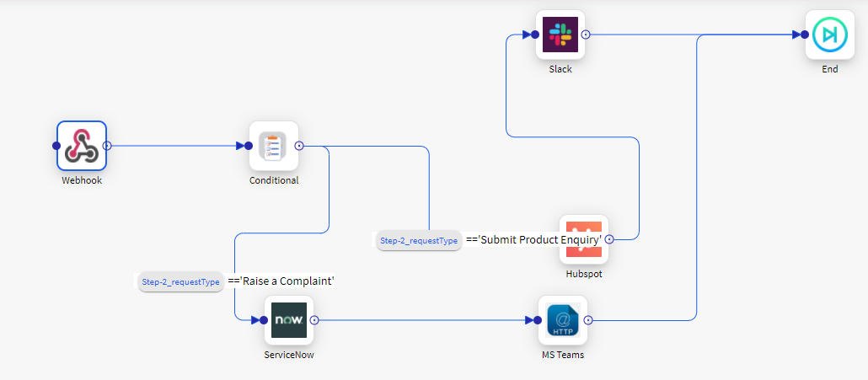Click the Webhook output connector port
The width and height of the screenshot is (868, 380).
(x=107, y=146)
